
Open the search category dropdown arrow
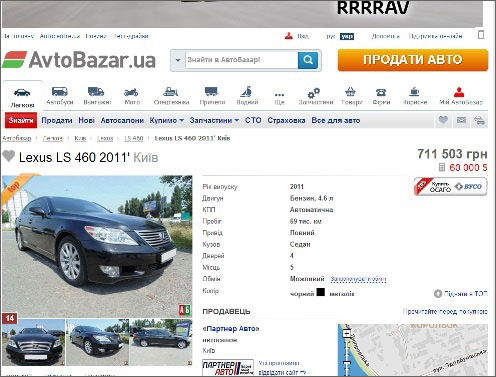click(178, 60)
